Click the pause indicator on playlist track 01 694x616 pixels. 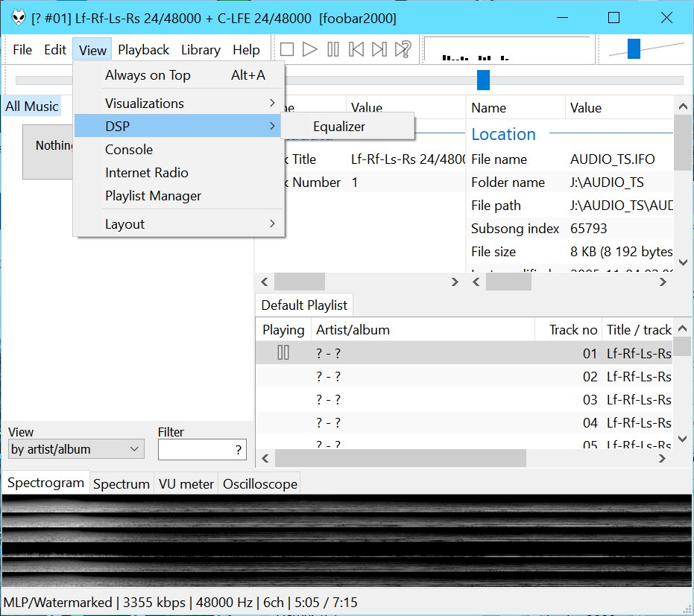(x=283, y=353)
